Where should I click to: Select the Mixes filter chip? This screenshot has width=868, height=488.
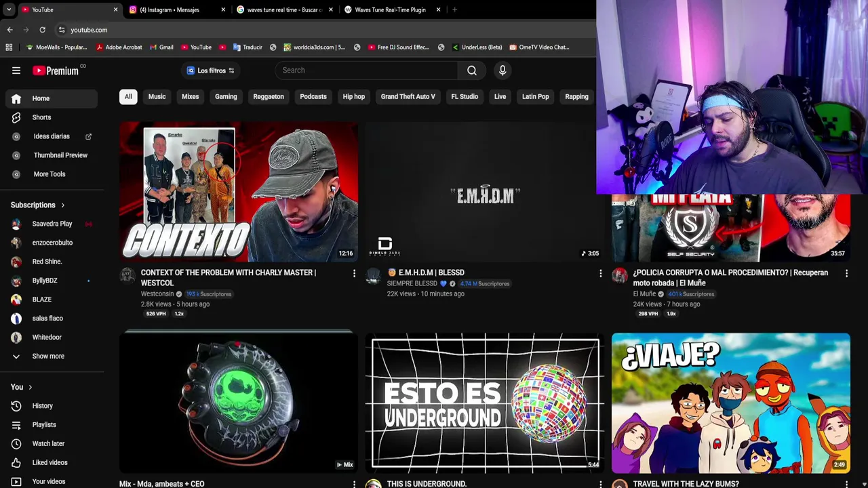(190, 96)
